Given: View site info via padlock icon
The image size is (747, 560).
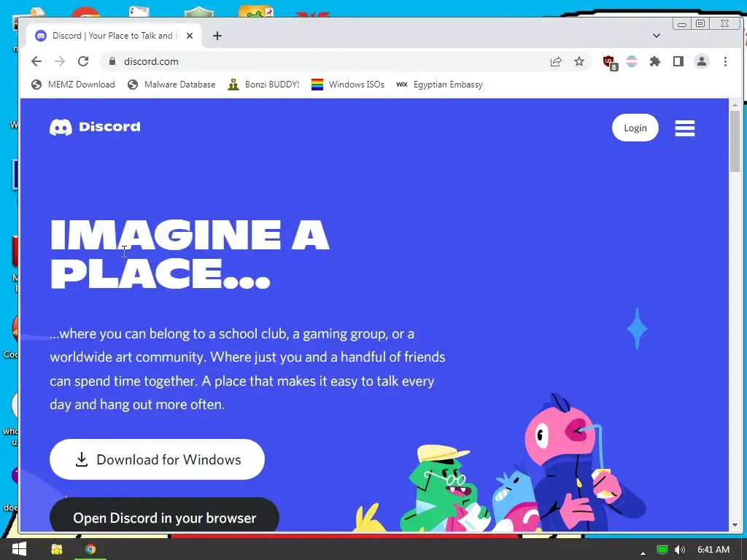Looking at the screenshot, I should coord(112,61).
